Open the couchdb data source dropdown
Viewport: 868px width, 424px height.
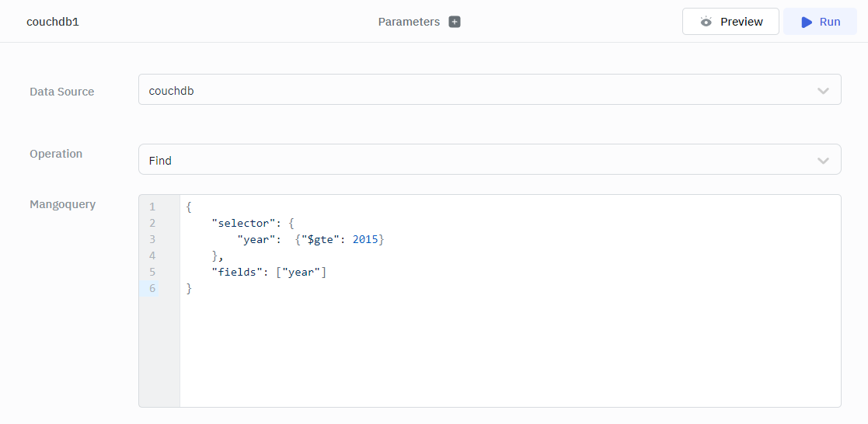pyautogui.click(x=489, y=91)
